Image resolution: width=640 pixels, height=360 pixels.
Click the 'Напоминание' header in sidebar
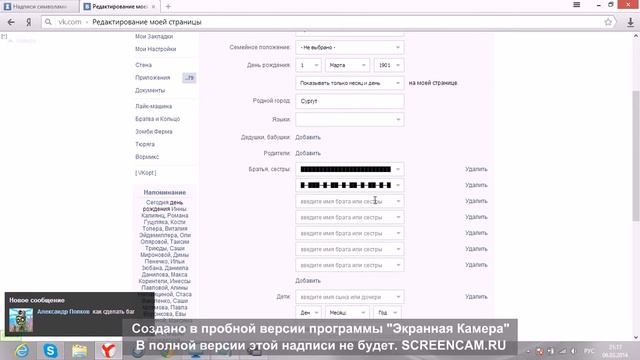(164, 192)
